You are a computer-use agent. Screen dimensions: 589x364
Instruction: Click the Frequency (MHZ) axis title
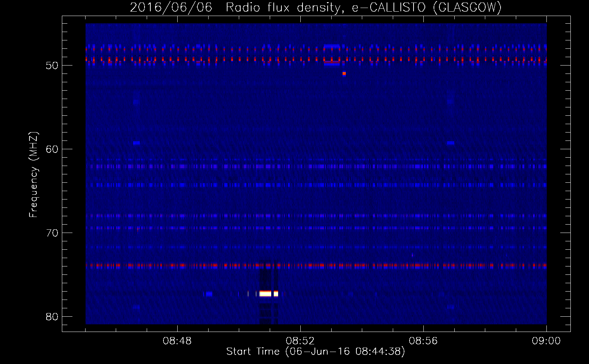tap(33, 174)
